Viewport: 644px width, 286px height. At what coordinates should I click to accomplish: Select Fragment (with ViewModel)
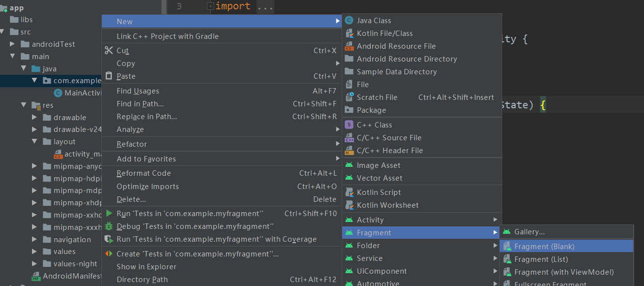click(567, 272)
